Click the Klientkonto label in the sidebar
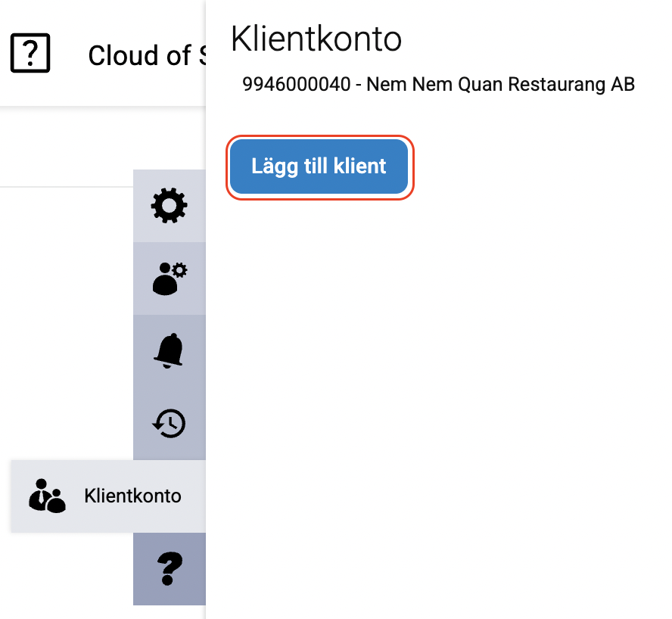 [x=133, y=496]
